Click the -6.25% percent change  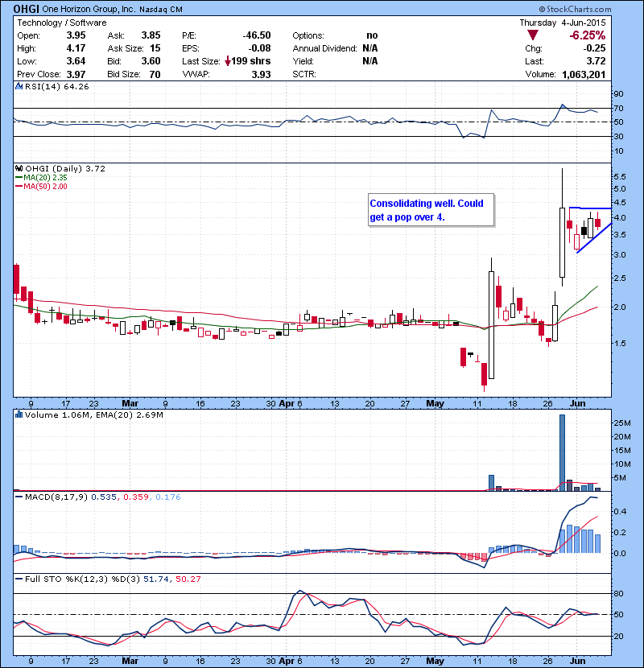588,35
